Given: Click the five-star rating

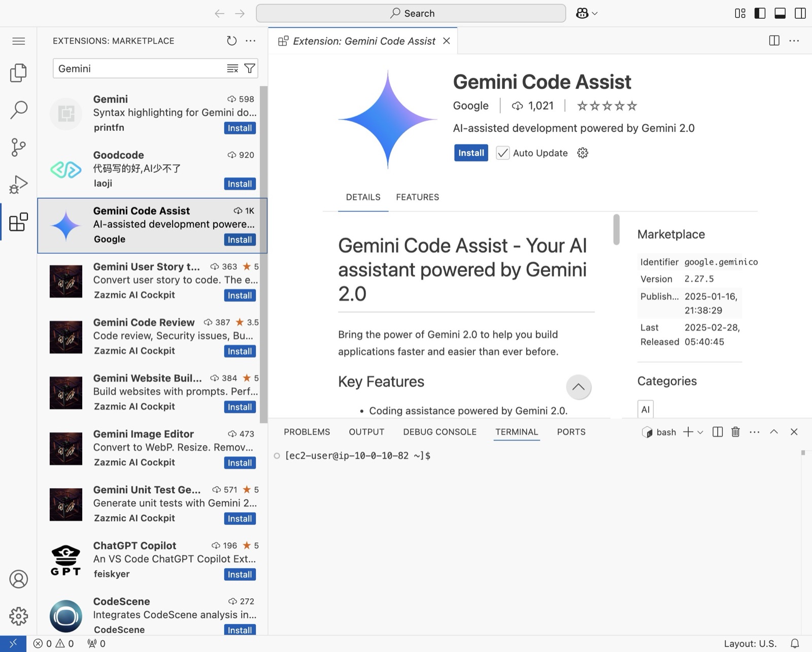Looking at the screenshot, I should click(606, 106).
